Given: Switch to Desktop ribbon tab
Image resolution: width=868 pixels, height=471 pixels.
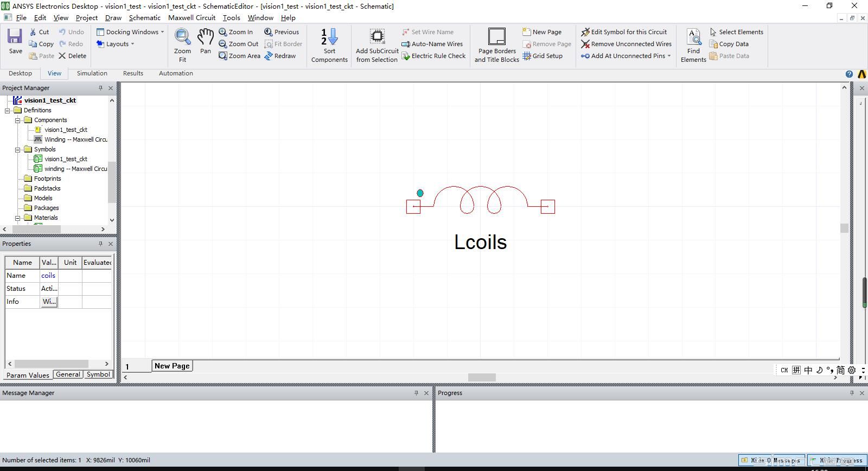Looking at the screenshot, I should pyautogui.click(x=20, y=73).
